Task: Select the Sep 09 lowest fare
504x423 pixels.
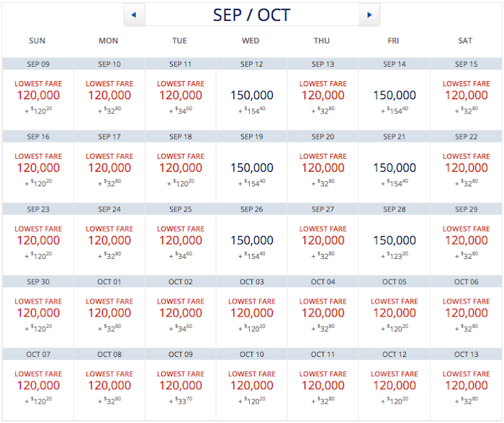Action: click(x=38, y=96)
